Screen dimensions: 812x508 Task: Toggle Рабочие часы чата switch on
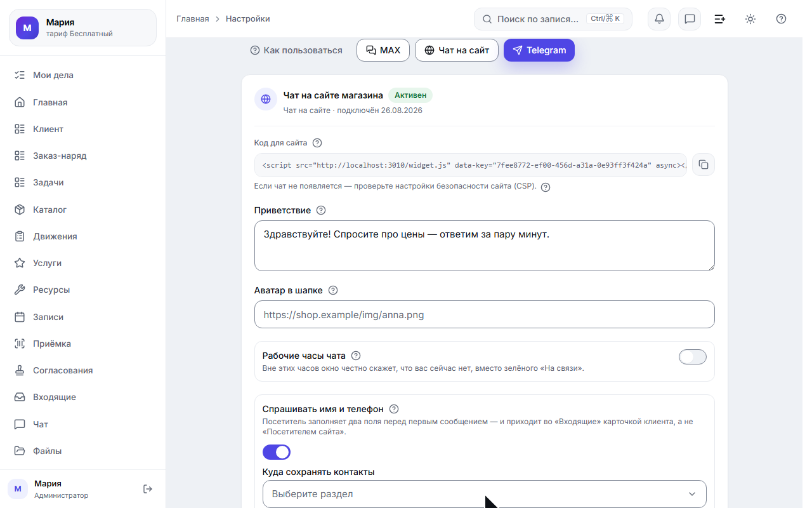693,357
